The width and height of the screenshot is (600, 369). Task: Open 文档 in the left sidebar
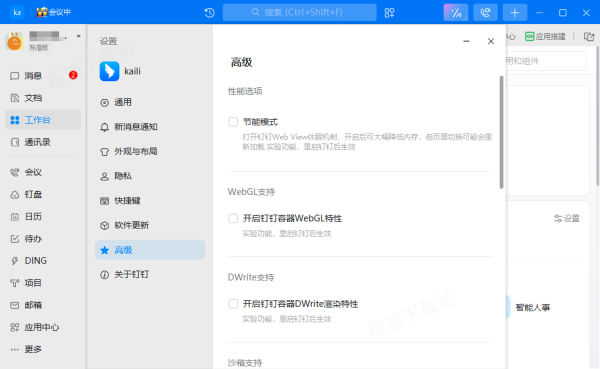[x=43, y=98]
